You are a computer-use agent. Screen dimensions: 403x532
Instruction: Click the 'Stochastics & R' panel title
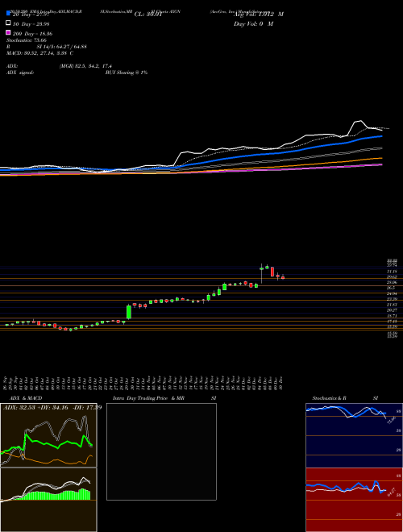[x=329, y=398]
